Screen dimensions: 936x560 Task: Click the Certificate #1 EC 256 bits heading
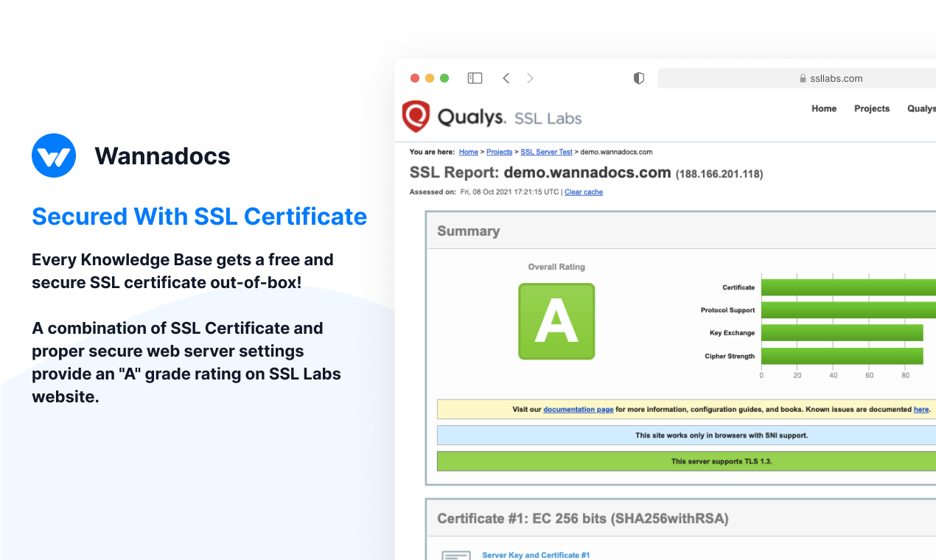tap(583, 519)
